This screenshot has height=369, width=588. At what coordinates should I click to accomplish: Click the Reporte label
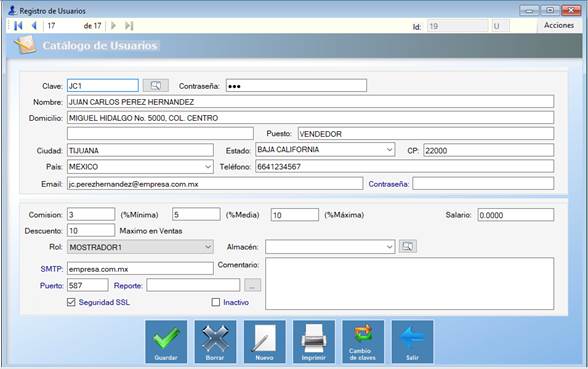[x=128, y=286]
